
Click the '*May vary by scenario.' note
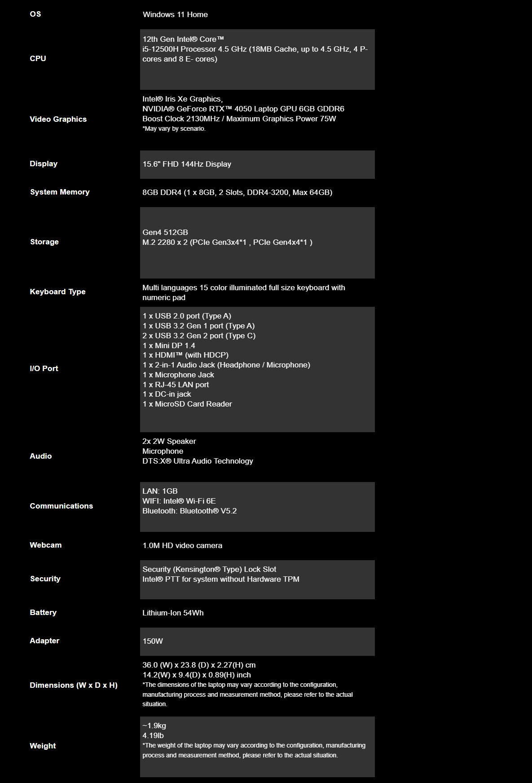click(174, 128)
